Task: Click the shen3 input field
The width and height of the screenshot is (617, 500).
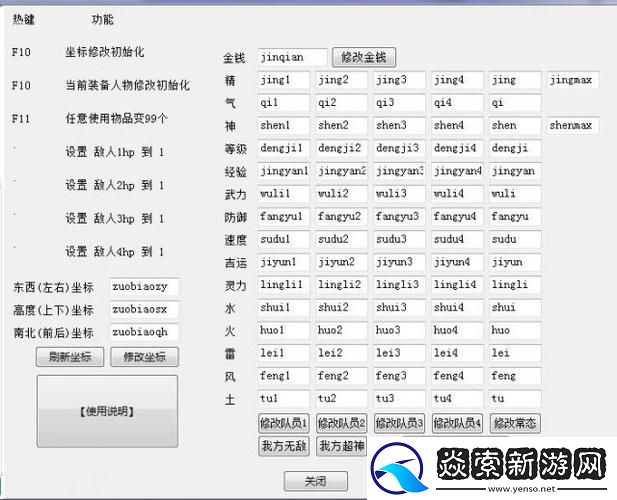Action: 399,125
